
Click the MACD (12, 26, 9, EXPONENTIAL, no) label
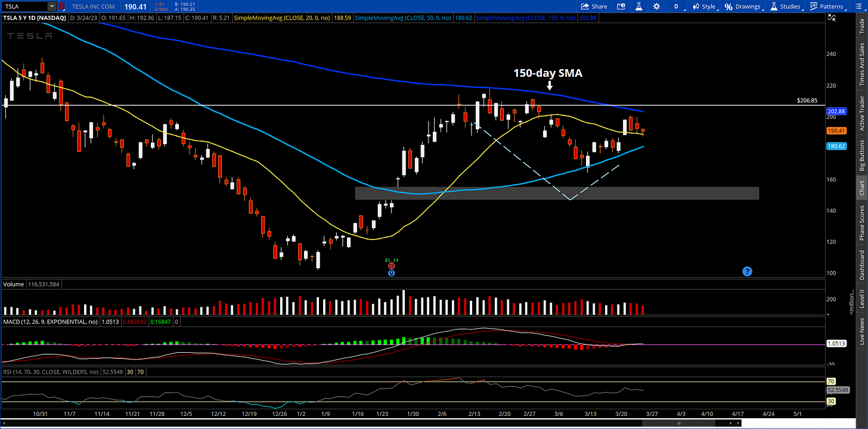[49, 322]
